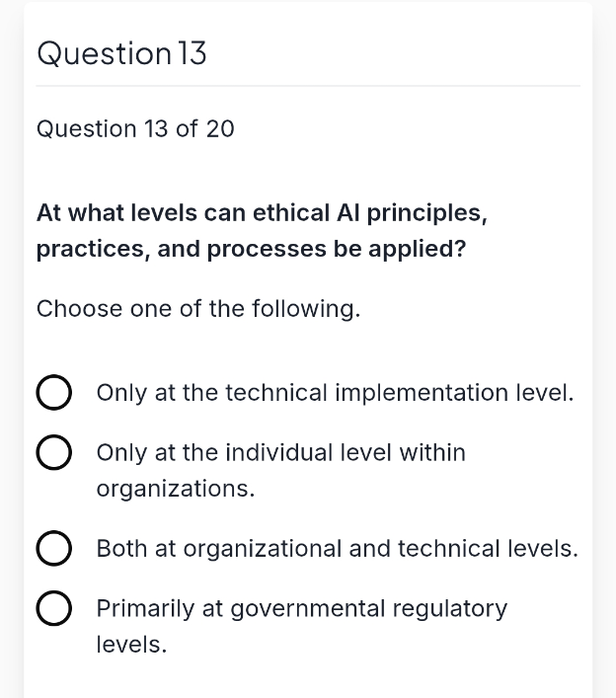
Task: Click the label line "Only at the individual level within"
Action: click(280, 453)
